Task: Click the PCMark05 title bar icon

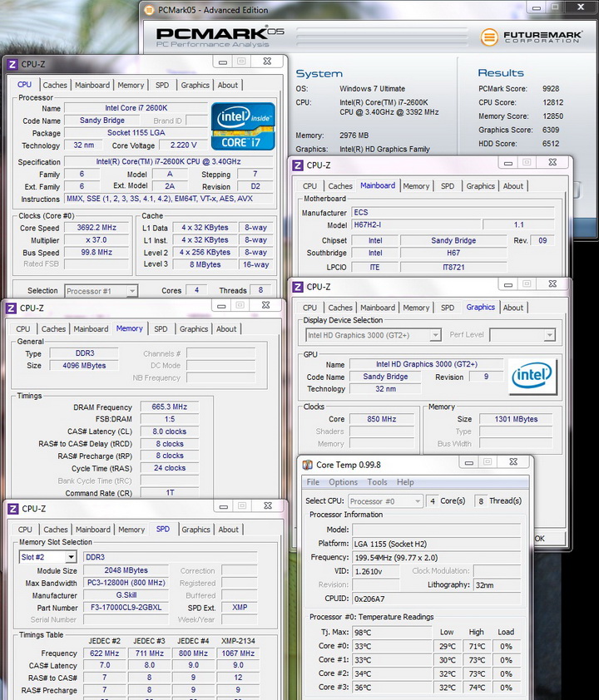Action: point(149,10)
